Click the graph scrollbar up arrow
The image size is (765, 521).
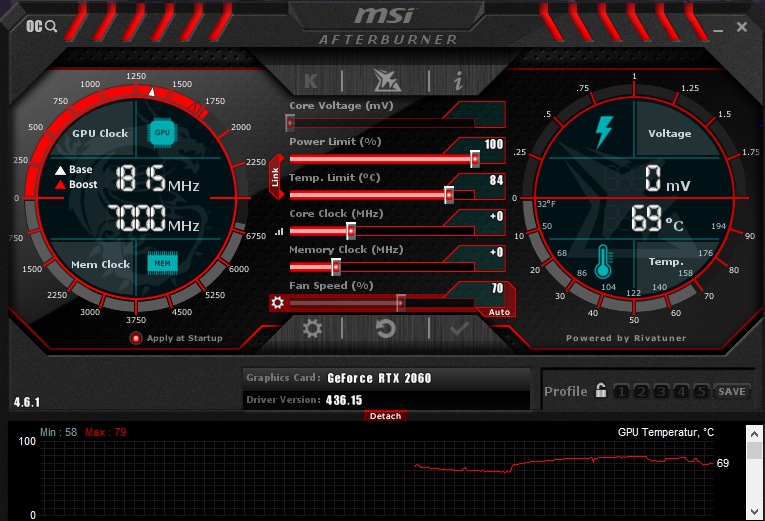[x=754, y=433]
